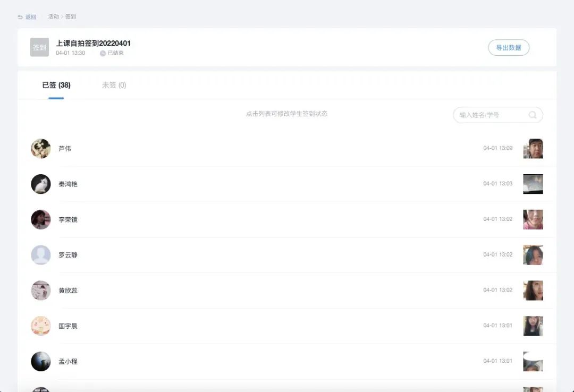Click the search magnifier icon

click(x=532, y=115)
